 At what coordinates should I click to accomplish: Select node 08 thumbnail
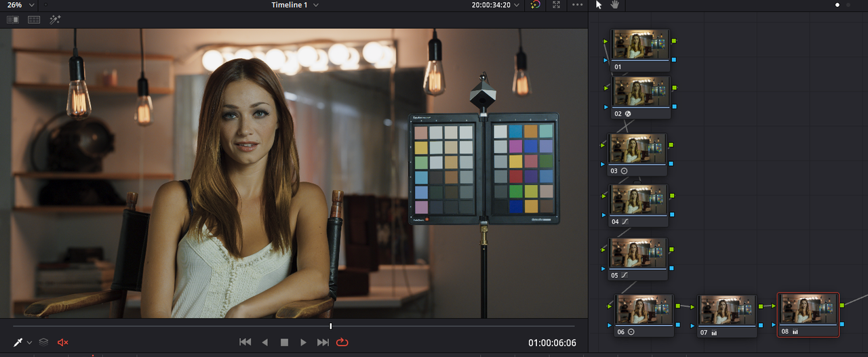coord(808,310)
